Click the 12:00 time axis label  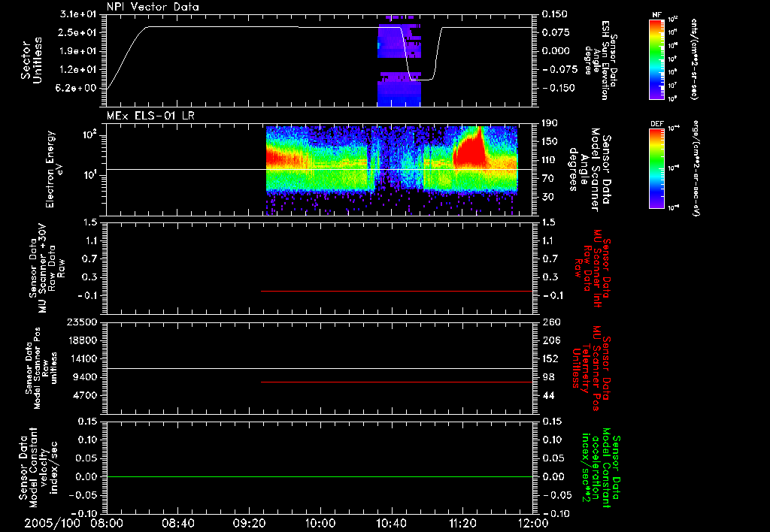tap(533, 523)
